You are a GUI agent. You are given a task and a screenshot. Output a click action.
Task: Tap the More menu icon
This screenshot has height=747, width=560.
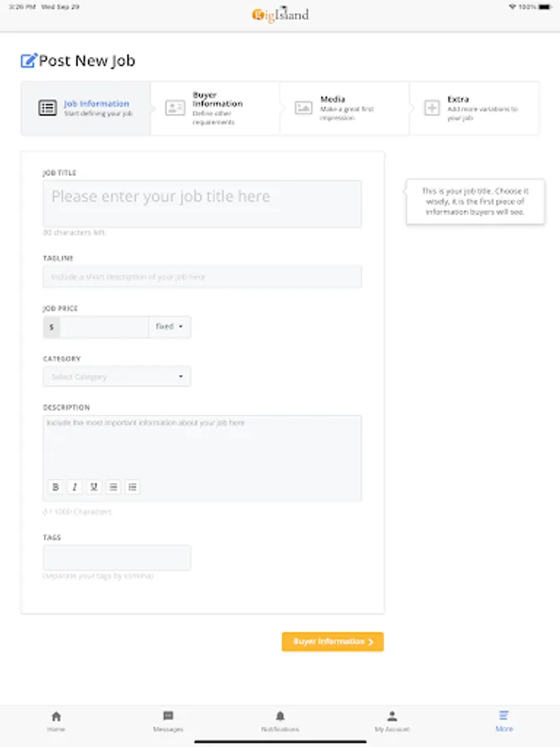504,720
